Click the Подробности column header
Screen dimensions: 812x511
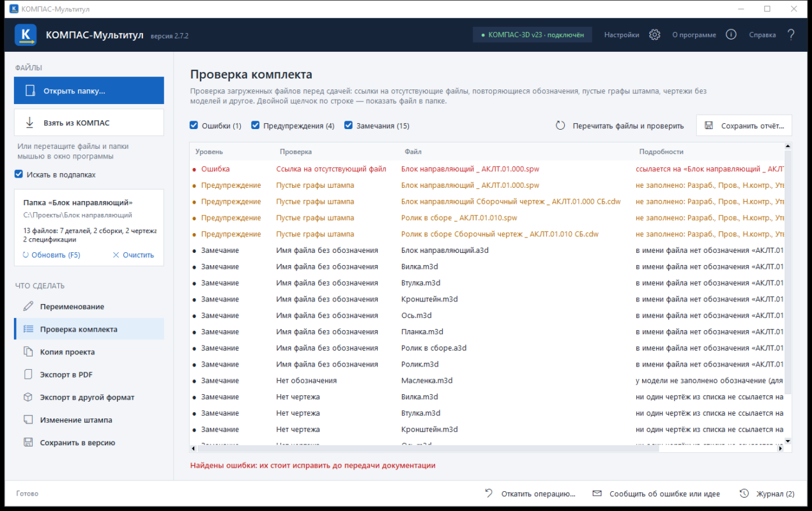[x=661, y=152]
